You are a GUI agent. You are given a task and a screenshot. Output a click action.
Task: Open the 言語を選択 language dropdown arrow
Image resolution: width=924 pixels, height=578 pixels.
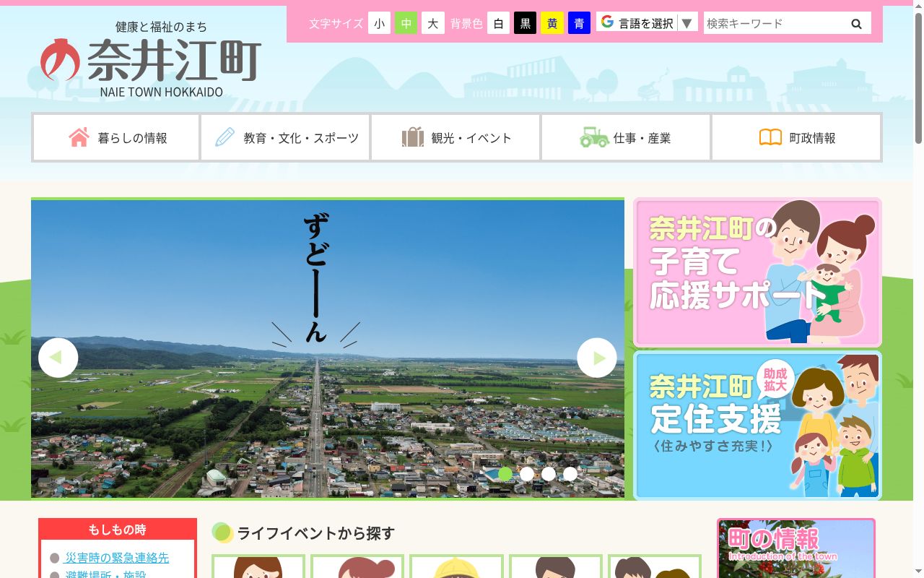[x=687, y=23]
